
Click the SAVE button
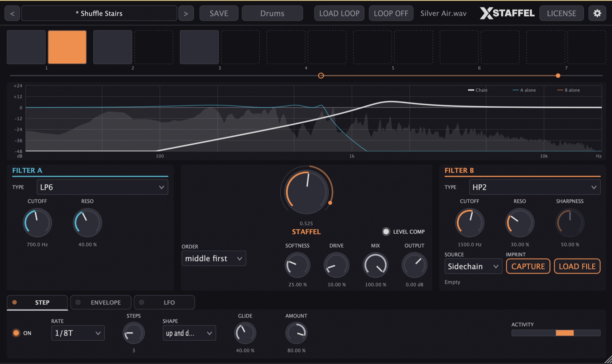(219, 13)
